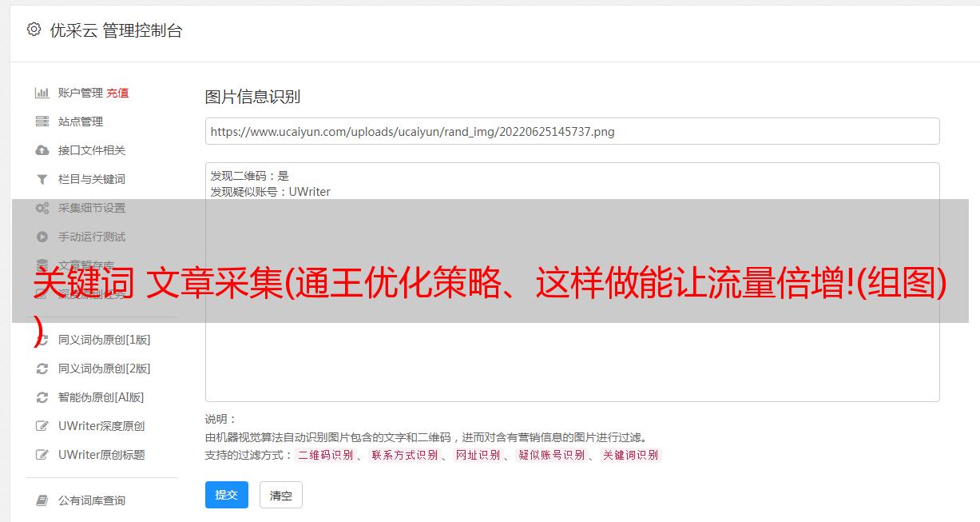This screenshot has width=980, height=522.
Task: Click the 图片信息识别 heading
Action: click(x=252, y=97)
